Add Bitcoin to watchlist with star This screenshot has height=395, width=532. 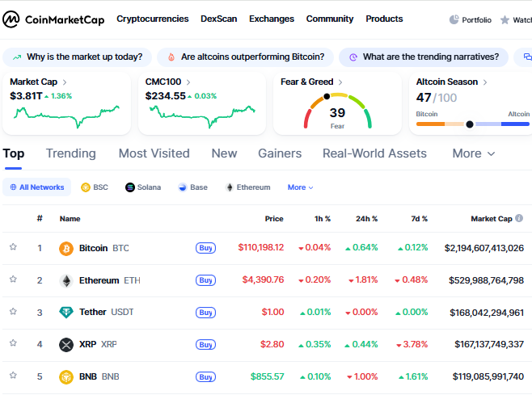point(13,247)
